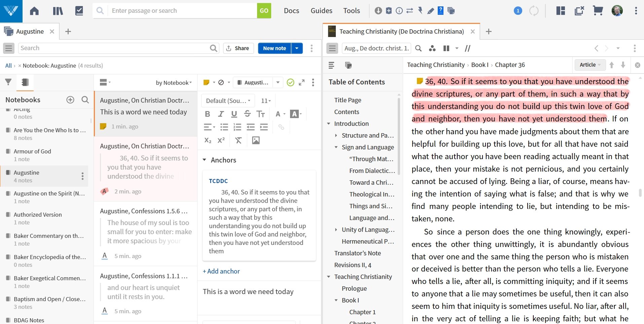Click the highlighter pen toolbar icon
The width and height of the screenshot is (644, 324).
(430, 11)
